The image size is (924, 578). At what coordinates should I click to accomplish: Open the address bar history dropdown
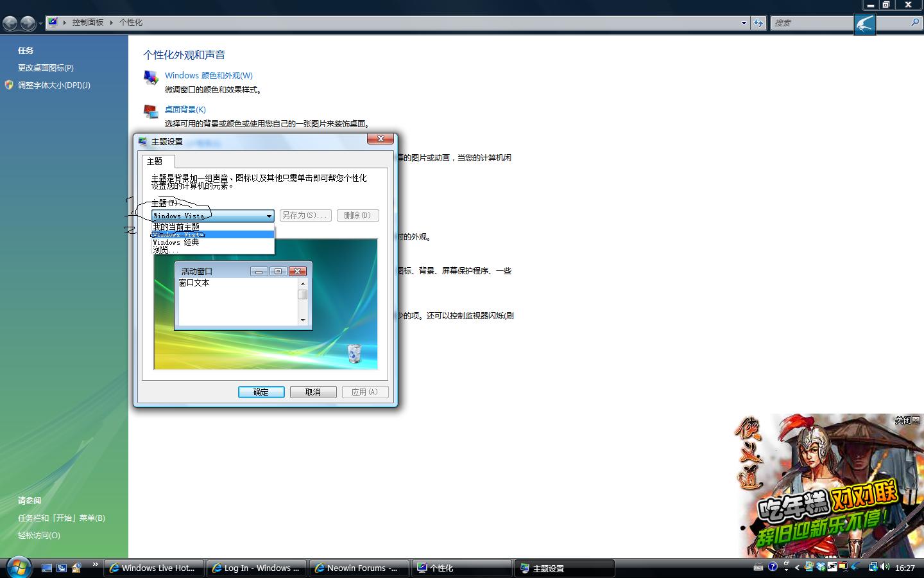click(x=744, y=22)
